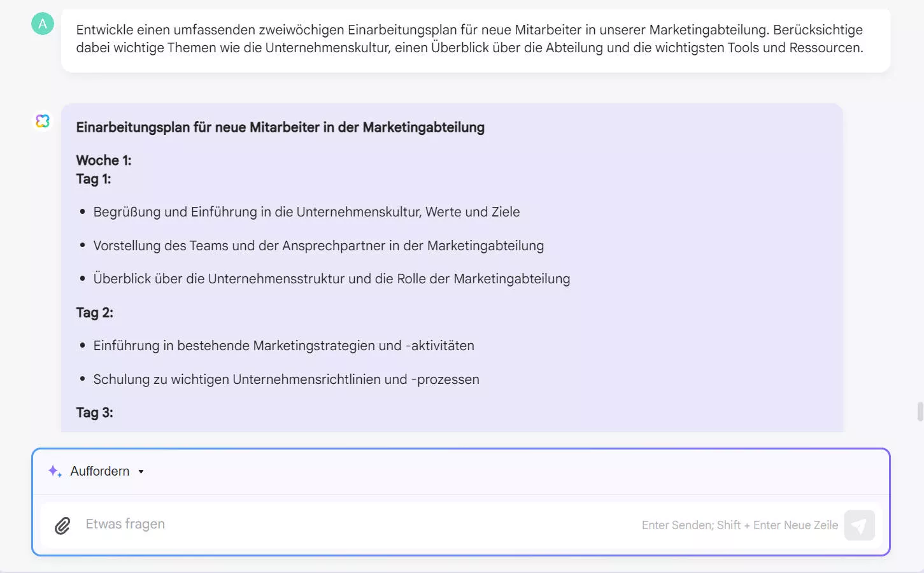Click the purple sparkle AI icon
This screenshot has width=924, height=573.
click(x=53, y=470)
